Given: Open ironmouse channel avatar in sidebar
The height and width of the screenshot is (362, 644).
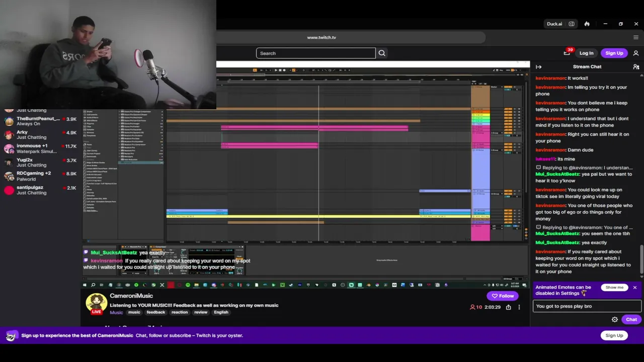Looking at the screenshot, I should click(9, 148).
